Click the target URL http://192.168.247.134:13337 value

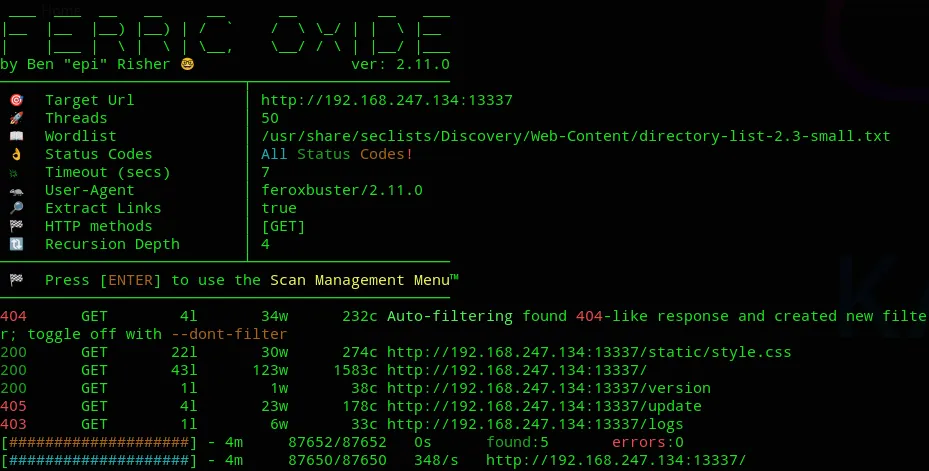[x=387, y=100]
